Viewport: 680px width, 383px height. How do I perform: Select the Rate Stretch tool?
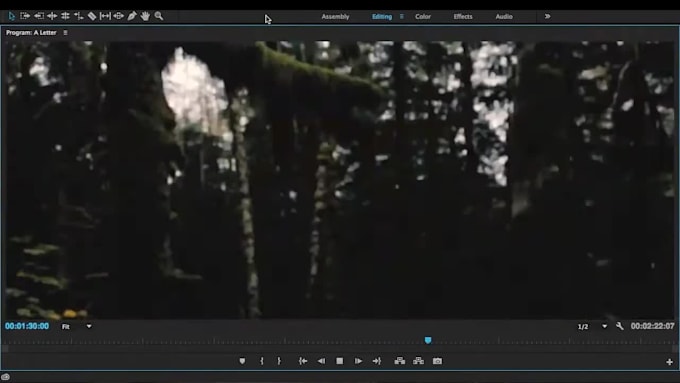(x=78, y=16)
